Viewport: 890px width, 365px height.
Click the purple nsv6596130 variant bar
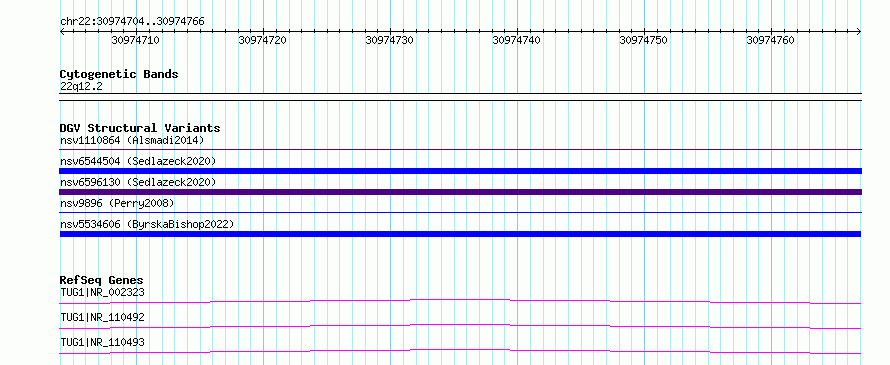tap(460, 192)
